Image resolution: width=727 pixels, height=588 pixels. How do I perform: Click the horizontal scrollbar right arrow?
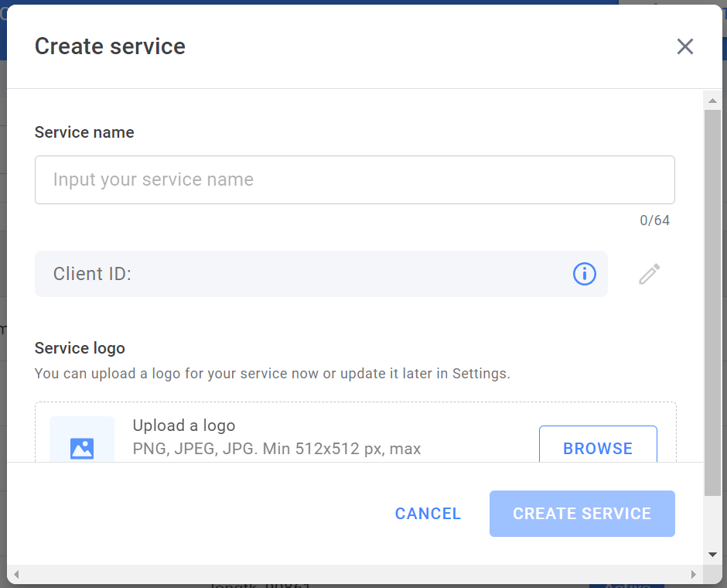695,575
